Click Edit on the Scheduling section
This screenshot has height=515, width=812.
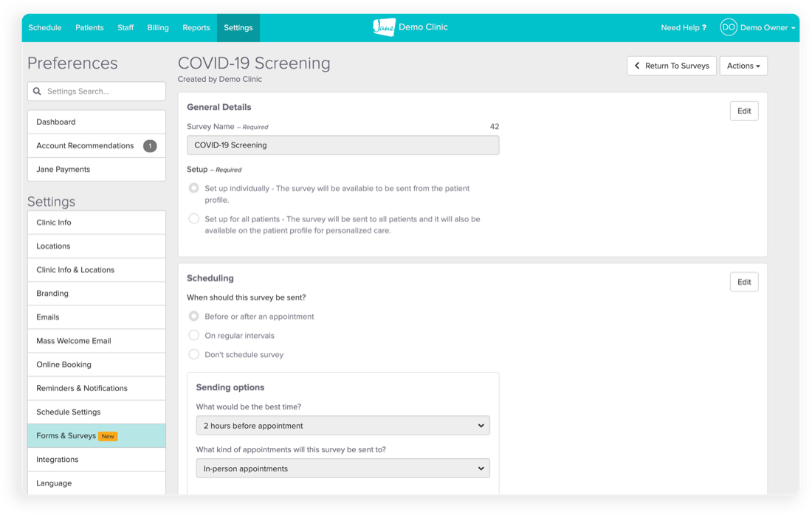(743, 281)
